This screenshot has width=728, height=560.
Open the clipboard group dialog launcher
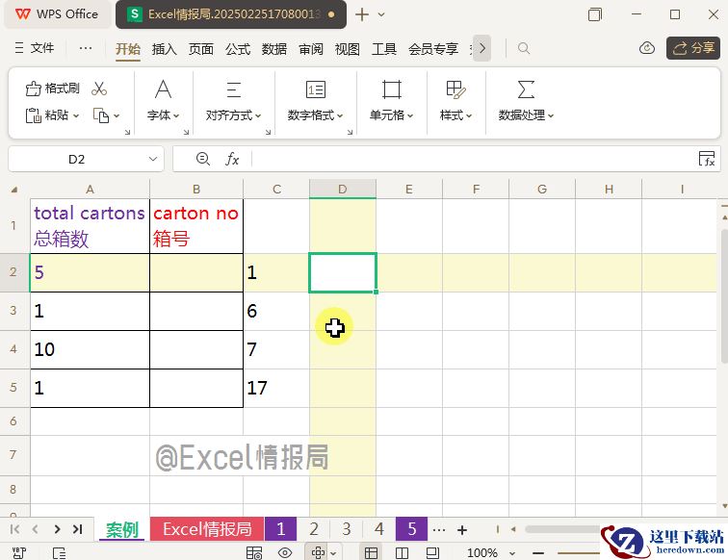(x=127, y=132)
